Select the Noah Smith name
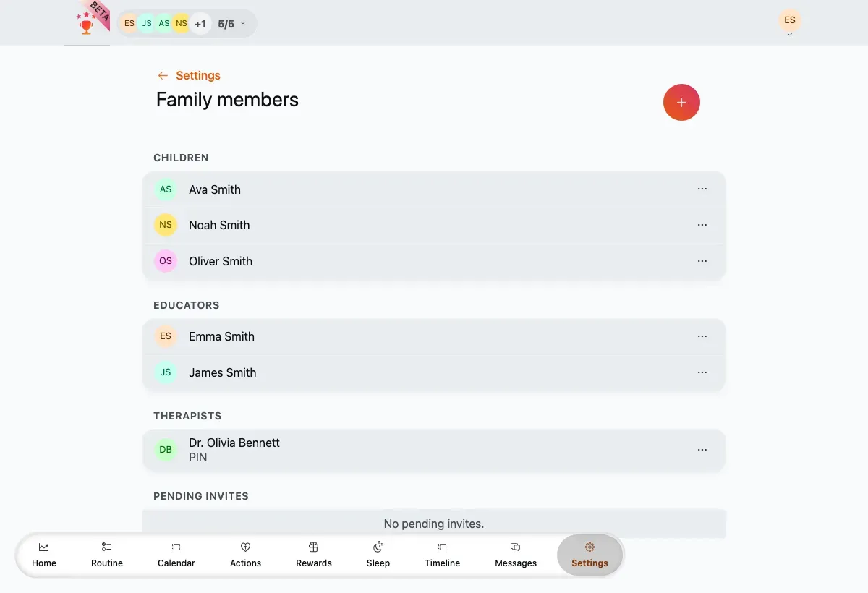868x593 pixels. pyautogui.click(x=219, y=225)
